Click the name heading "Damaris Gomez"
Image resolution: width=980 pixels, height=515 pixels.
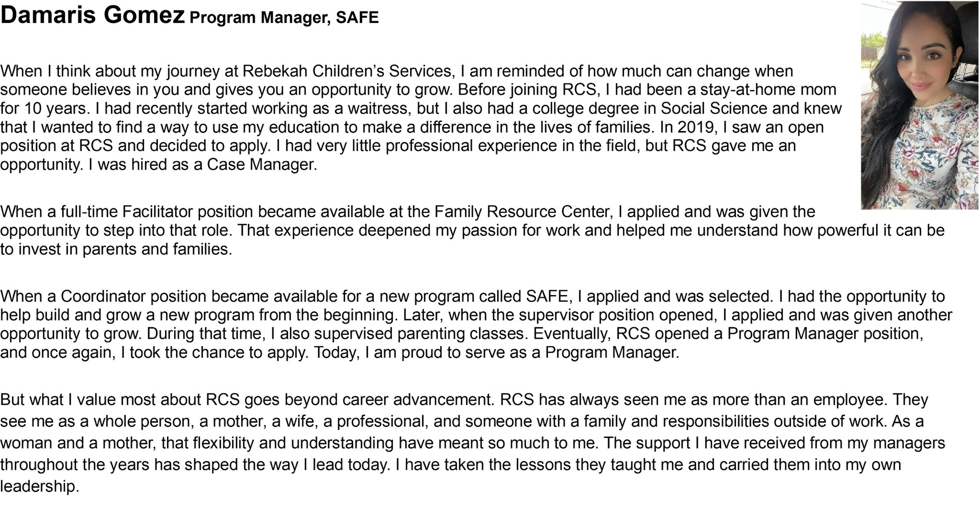click(93, 15)
